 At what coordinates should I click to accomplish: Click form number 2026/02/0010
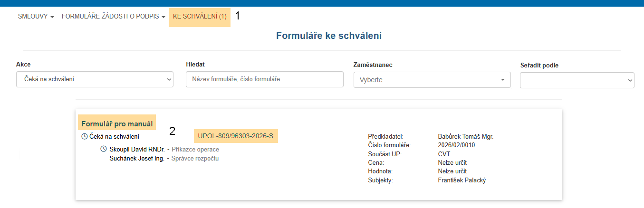coord(456,145)
